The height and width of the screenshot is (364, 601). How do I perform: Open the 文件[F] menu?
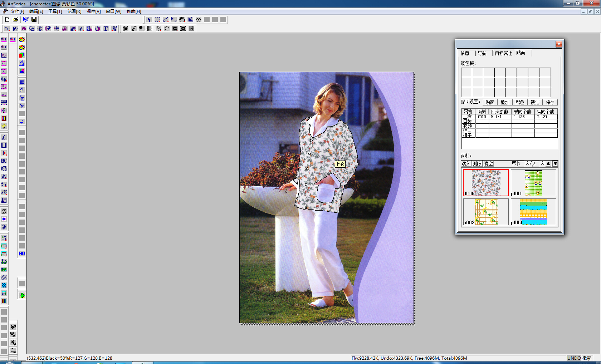pos(17,11)
